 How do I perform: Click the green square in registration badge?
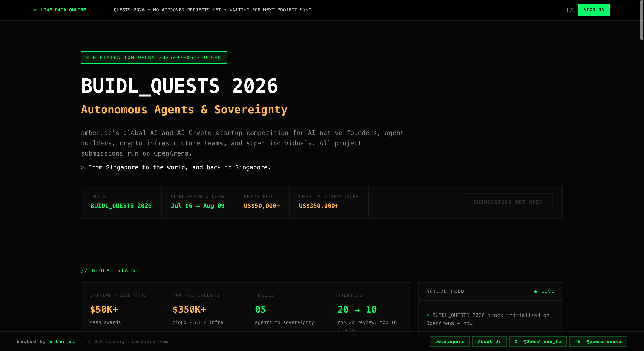point(88,57)
